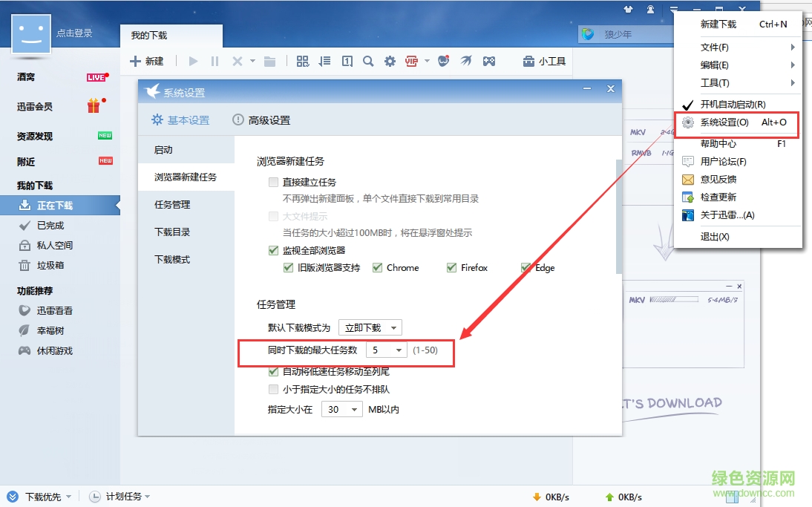This screenshot has height=507, width=812.
Task: Enable 直接建立任务 checkbox
Action: click(273, 181)
